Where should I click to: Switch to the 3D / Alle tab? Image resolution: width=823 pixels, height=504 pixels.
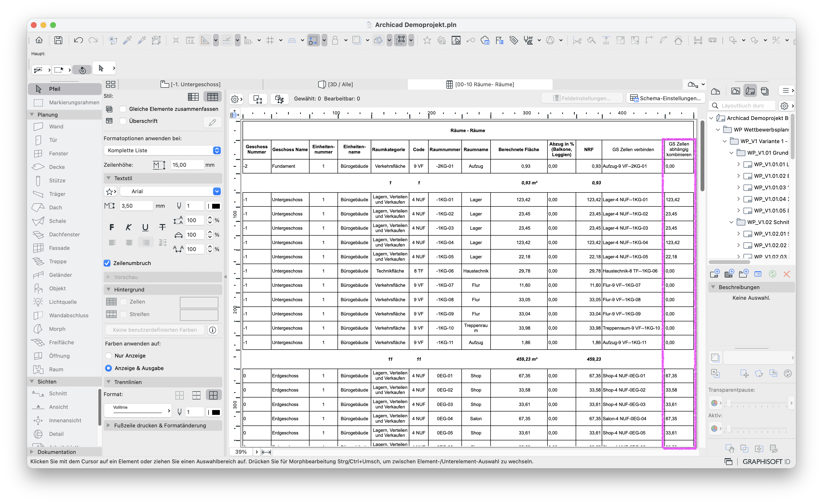[x=336, y=85]
